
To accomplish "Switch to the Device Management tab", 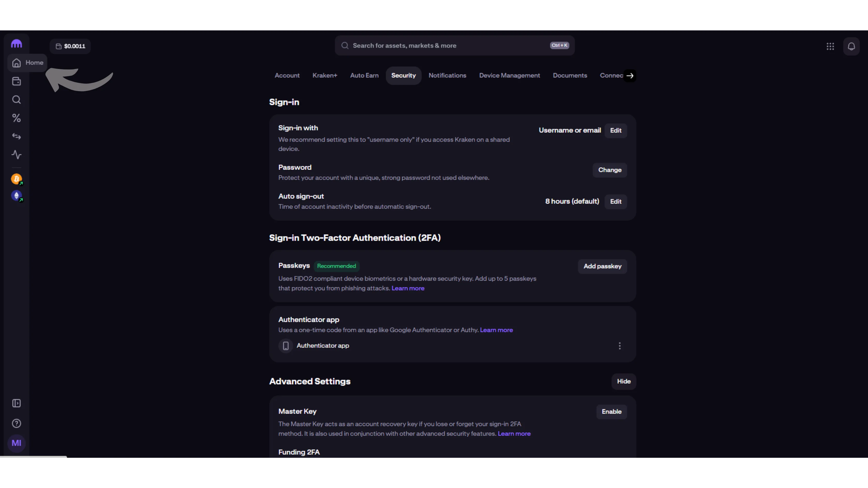I will coord(509,75).
